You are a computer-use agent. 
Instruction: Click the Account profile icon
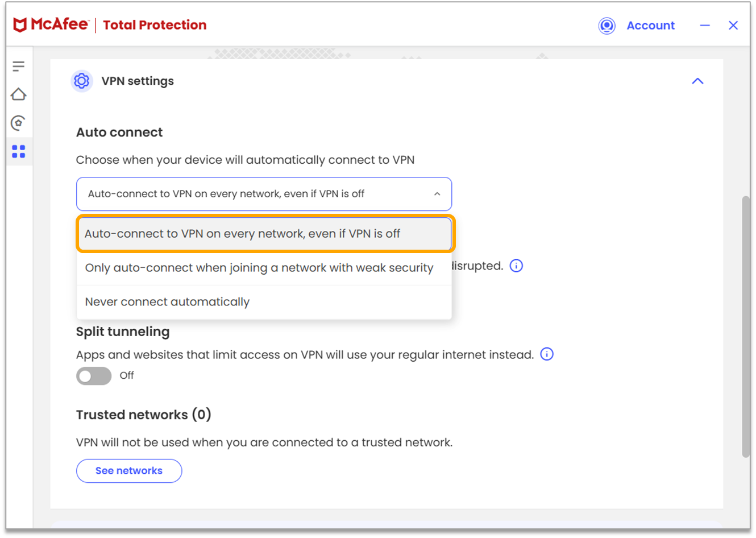pyautogui.click(x=607, y=26)
